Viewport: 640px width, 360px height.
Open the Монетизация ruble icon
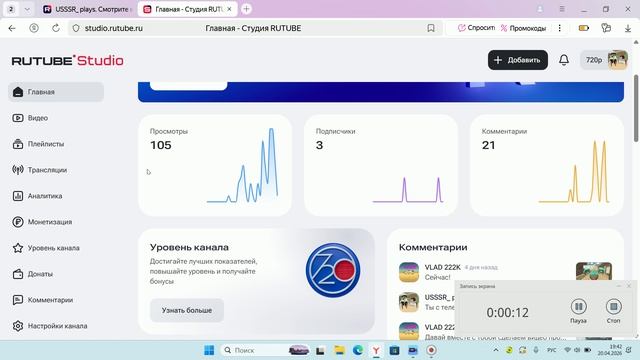click(x=18, y=222)
